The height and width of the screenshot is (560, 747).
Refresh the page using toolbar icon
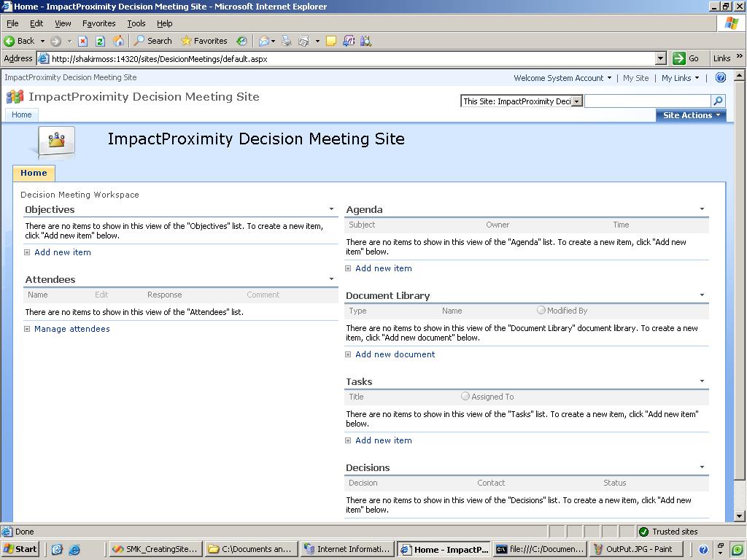(101, 41)
